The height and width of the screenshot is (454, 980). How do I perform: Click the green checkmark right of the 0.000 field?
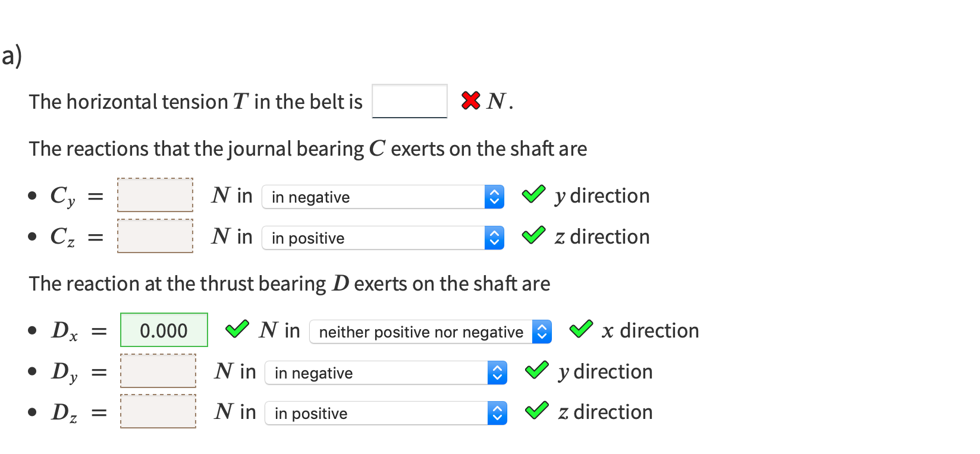[x=237, y=329]
